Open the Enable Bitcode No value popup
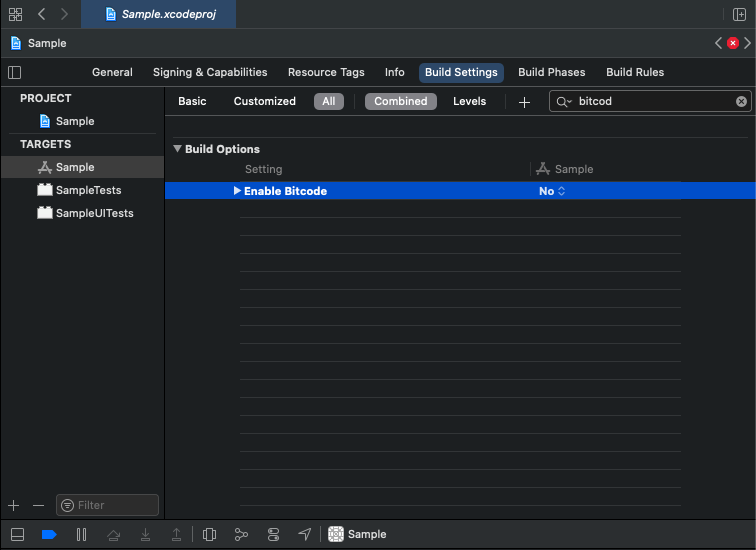The width and height of the screenshot is (756, 550). click(x=552, y=191)
